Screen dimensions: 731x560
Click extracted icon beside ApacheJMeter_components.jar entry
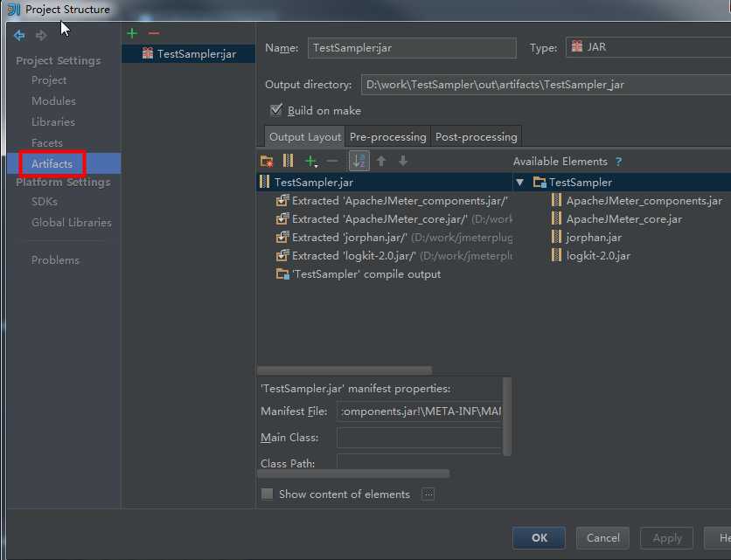pos(282,200)
